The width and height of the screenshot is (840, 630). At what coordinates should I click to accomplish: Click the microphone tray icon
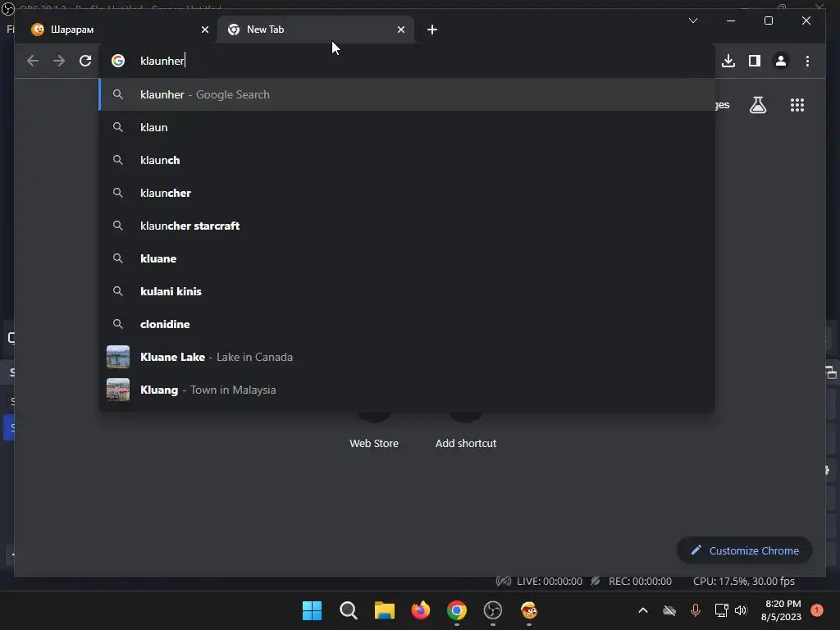coord(695,610)
